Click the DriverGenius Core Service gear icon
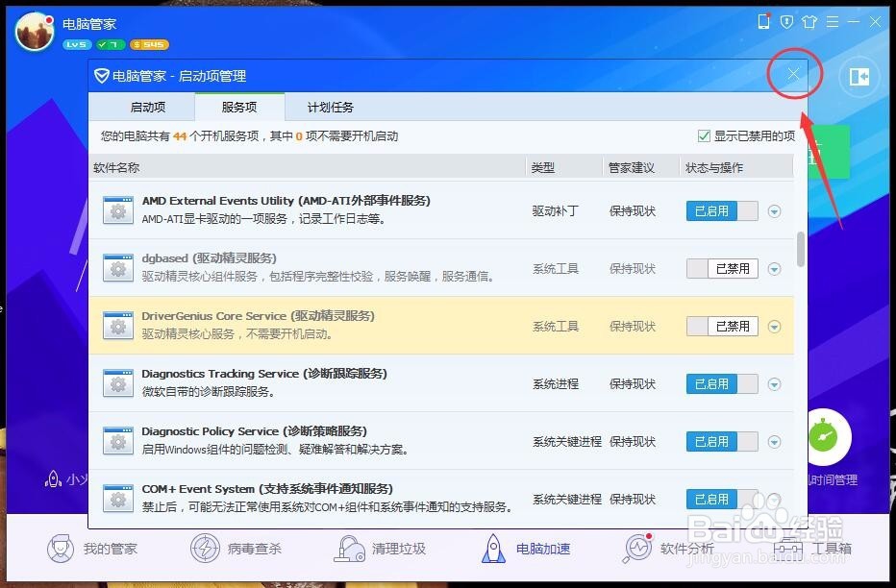 pyautogui.click(x=117, y=326)
